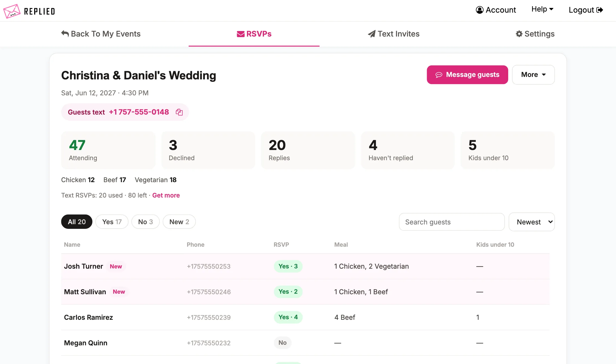Open the Help dropdown menu
This screenshot has height=364, width=616.
pyautogui.click(x=542, y=9)
